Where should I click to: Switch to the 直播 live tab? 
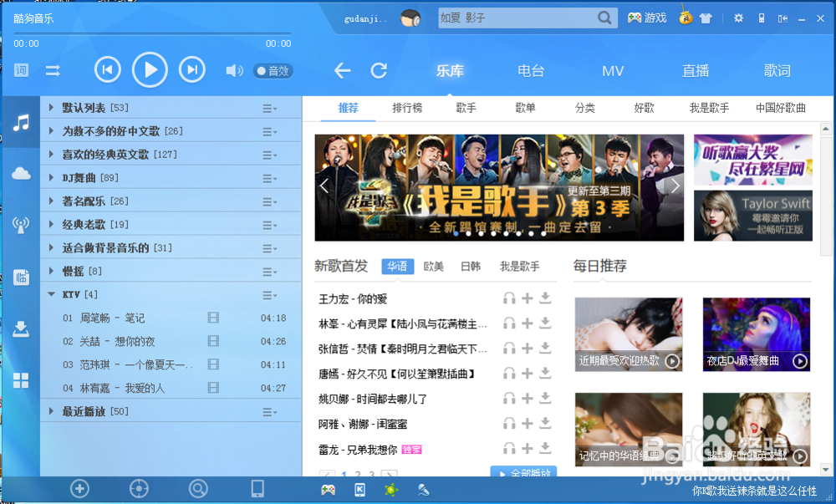coord(696,71)
